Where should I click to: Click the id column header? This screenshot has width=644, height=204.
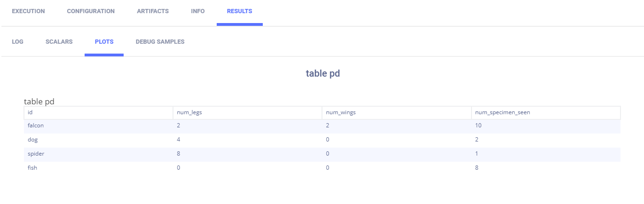point(30,112)
